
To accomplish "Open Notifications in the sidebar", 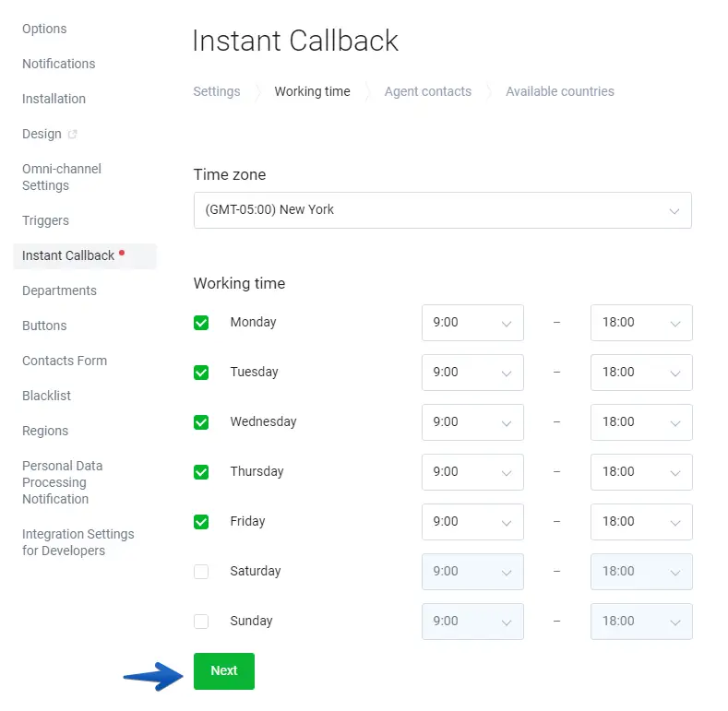I will pyautogui.click(x=59, y=64).
